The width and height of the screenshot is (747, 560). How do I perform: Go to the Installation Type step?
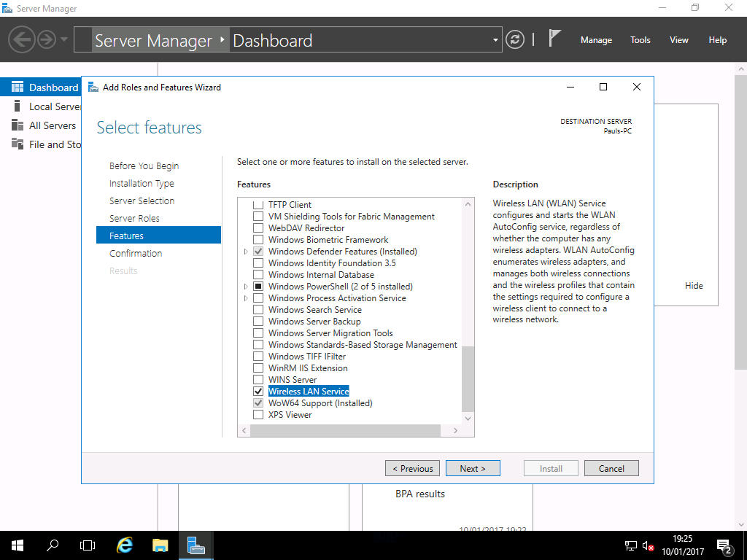coord(142,183)
